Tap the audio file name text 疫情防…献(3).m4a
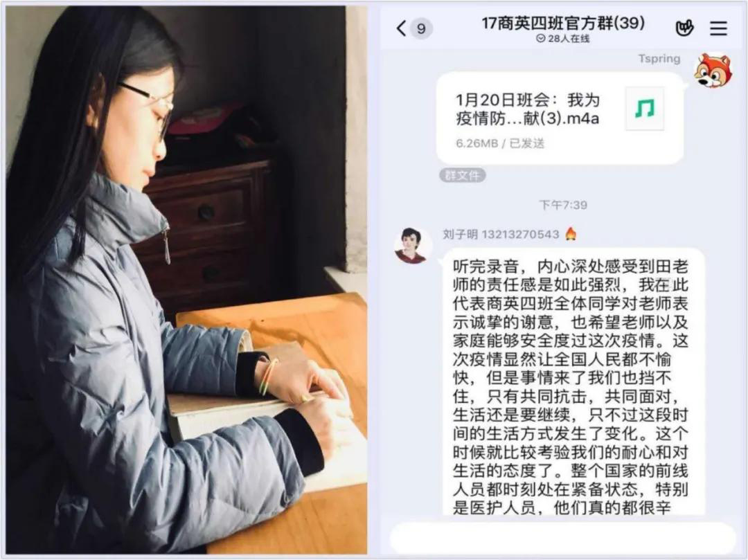The height and width of the screenshot is (560, 748). tap(527, 118)
